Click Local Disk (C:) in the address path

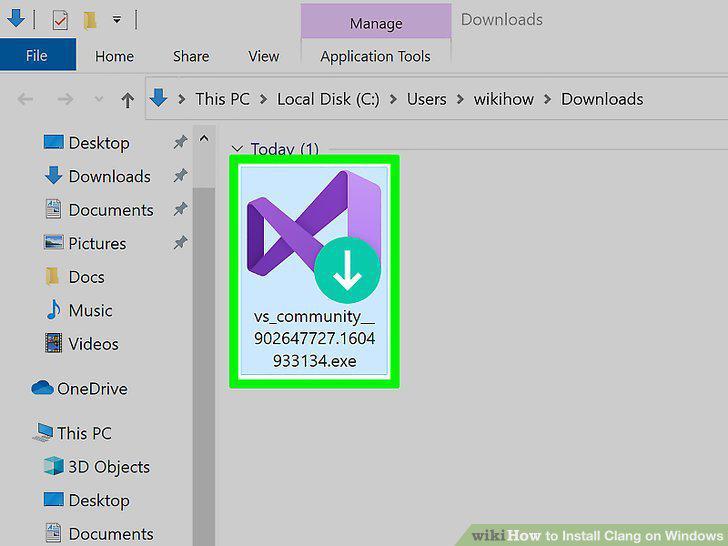tap(328, 99)
